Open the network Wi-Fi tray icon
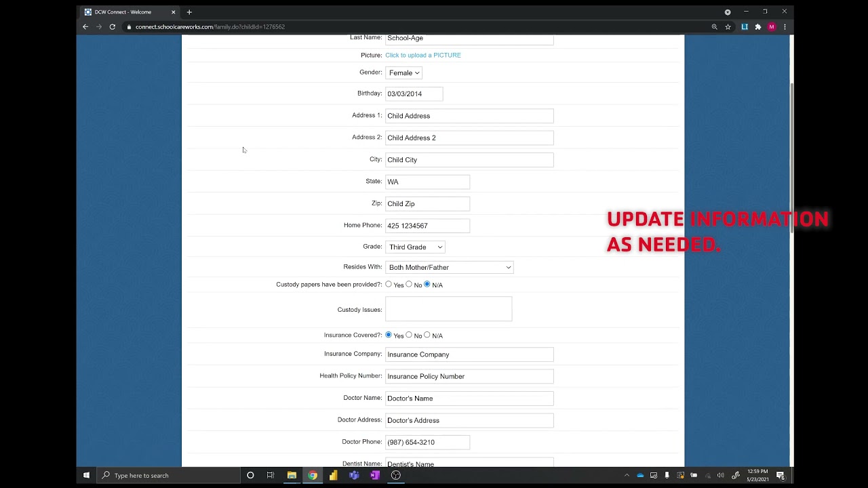This screenshot has height=488, width=868. click(x=707, y=476)
